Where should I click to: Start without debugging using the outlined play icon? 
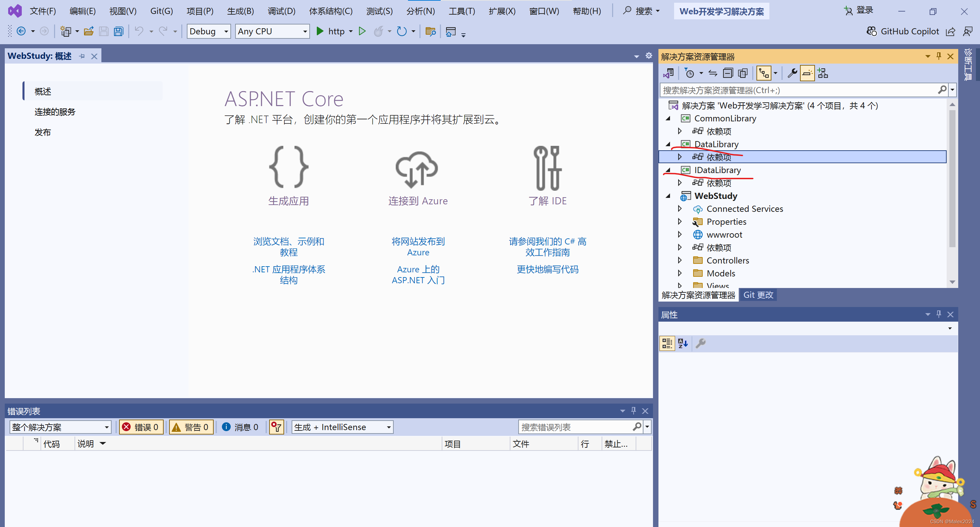tap(362, 31)
